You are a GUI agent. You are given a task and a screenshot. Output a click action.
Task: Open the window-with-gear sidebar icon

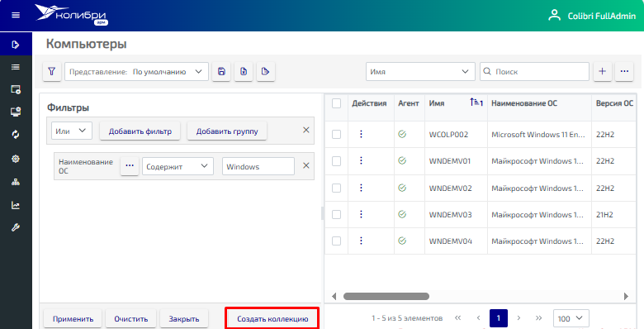point(16,89)
